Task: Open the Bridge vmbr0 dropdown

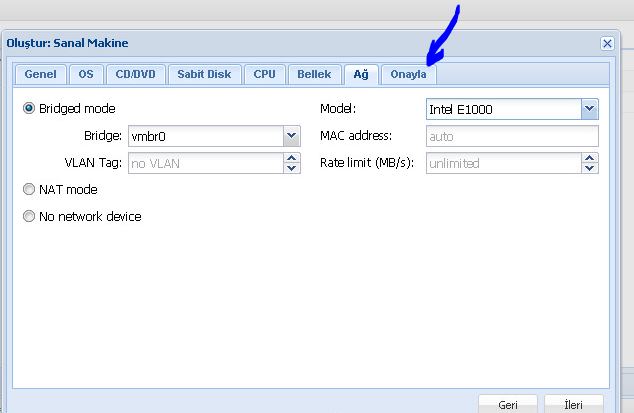Action: tap(291, 136)
